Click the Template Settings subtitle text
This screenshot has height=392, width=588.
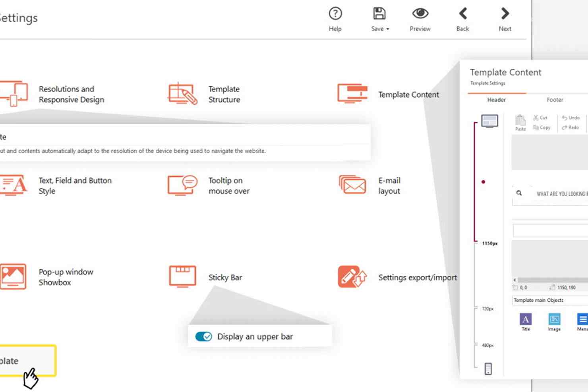487,83
